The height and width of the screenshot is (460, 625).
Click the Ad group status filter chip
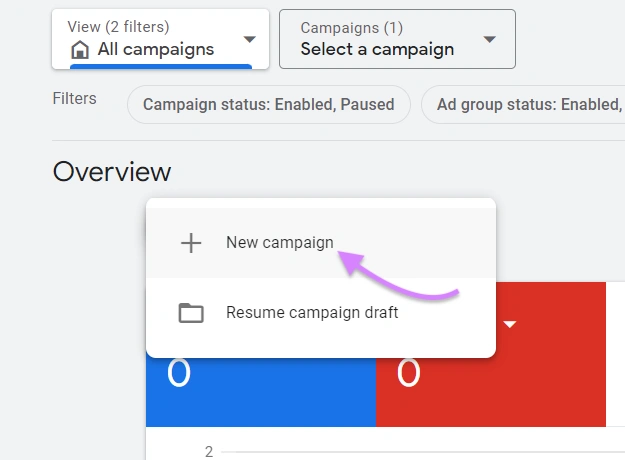(523, 104)
